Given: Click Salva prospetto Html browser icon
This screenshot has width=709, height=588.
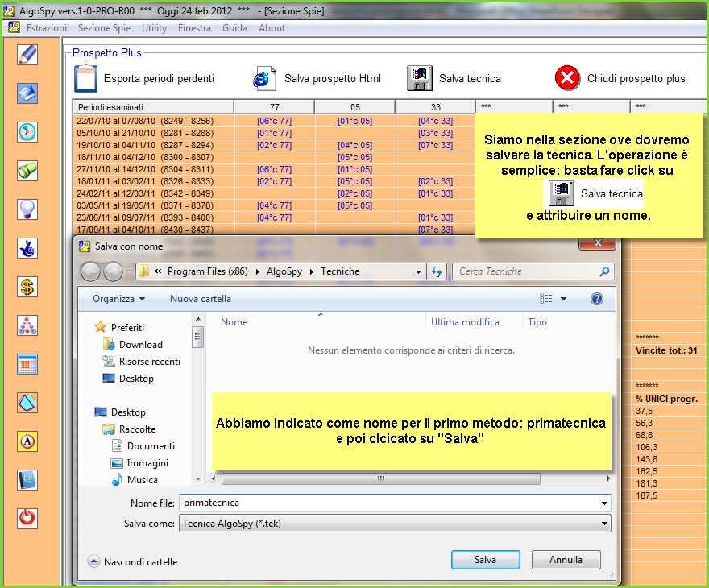Looking at the screenshot, I should click(264, 79).
